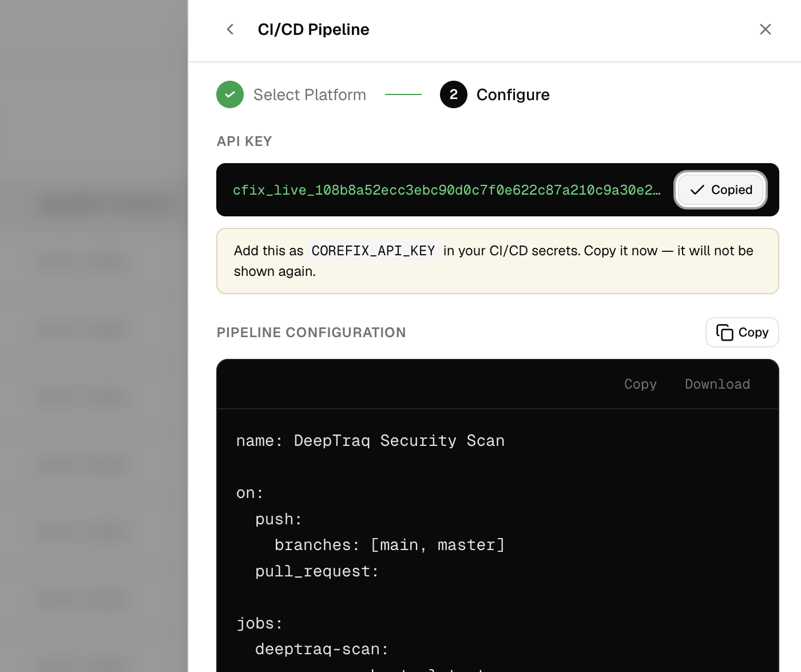
Task: Click the 'shown again.' warning text
Action: click(x=275, y=271)
